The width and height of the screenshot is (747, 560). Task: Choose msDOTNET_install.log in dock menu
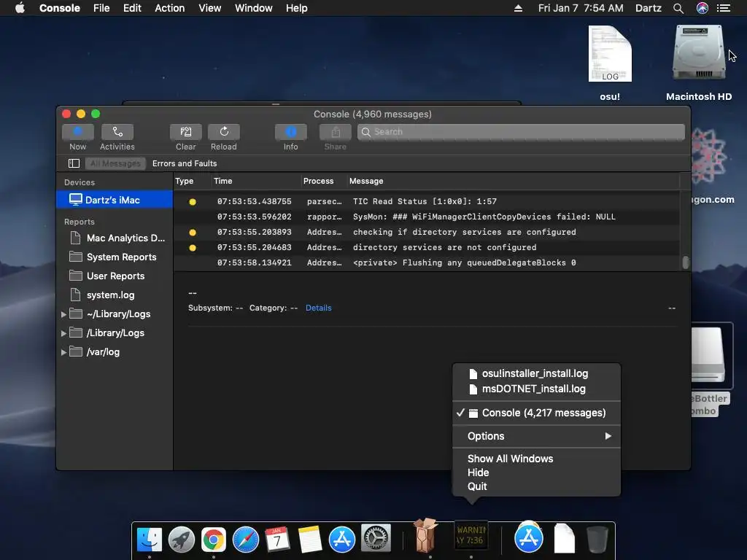tap(536, 389)
